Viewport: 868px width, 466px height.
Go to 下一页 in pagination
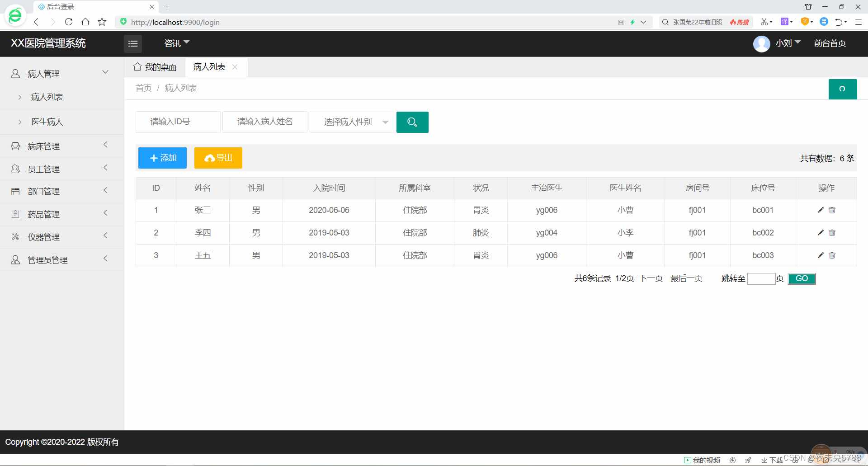tap(651, 278)
